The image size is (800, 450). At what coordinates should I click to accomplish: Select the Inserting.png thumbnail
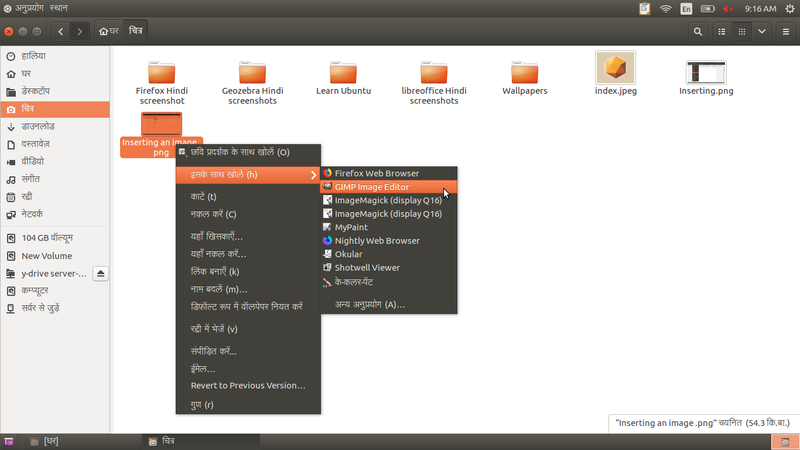click(x=706, y=72)
